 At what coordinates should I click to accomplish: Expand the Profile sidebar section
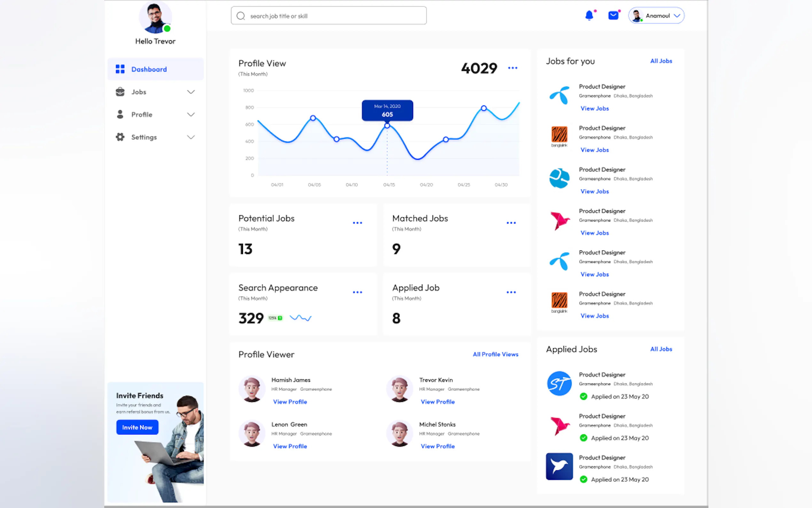click(x=191, y=115)
